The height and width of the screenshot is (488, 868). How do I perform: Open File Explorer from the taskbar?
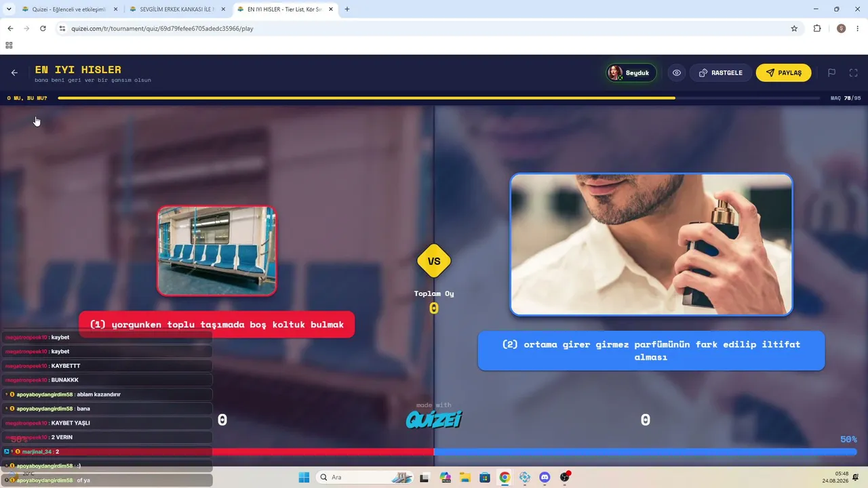[465, 477]
